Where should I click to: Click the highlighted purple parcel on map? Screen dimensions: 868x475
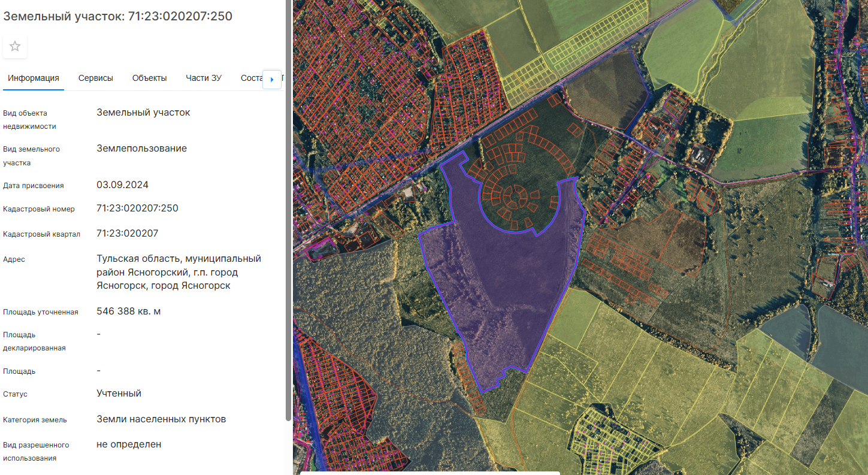tap(503, 288)
